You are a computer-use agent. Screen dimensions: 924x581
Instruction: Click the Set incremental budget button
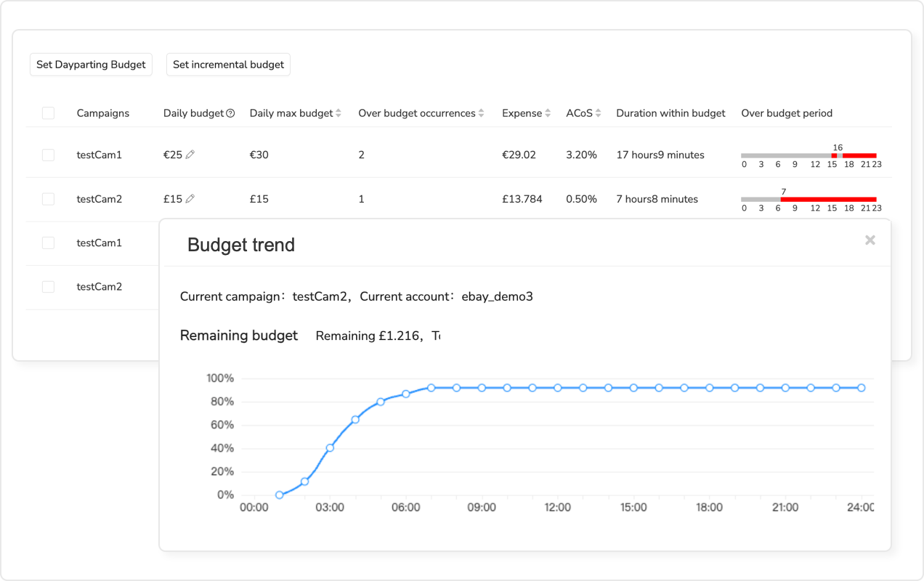(228, 64)
